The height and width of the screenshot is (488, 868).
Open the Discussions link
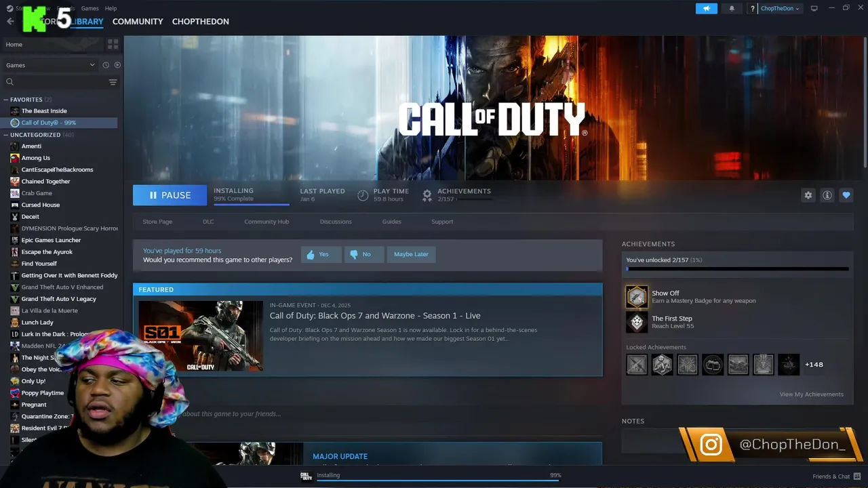click(336, 222)
